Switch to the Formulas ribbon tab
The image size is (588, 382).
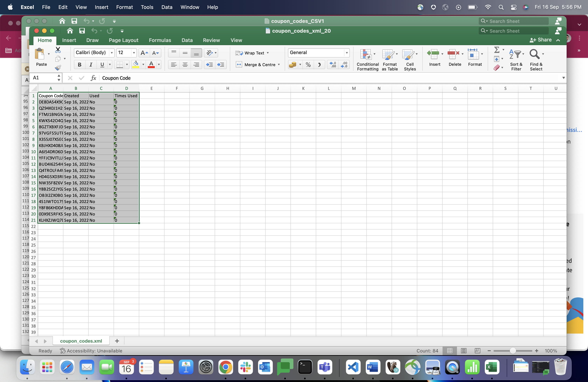[160, 40]
